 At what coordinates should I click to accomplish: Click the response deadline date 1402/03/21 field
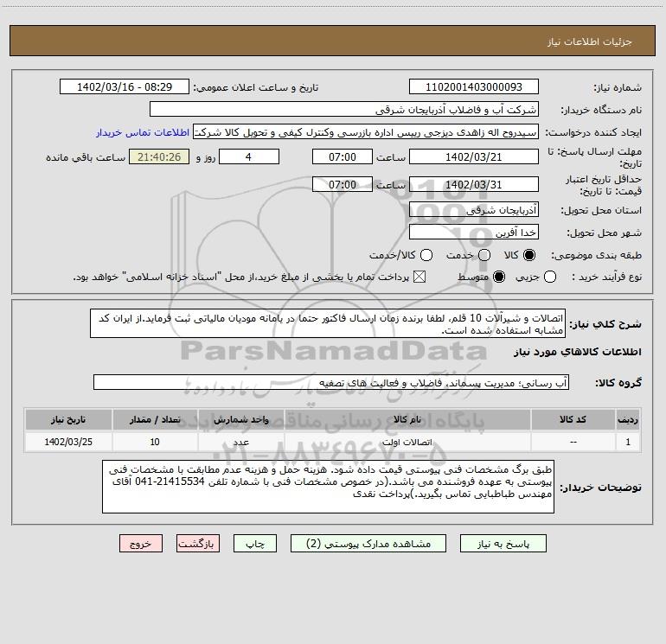(474, 156)
